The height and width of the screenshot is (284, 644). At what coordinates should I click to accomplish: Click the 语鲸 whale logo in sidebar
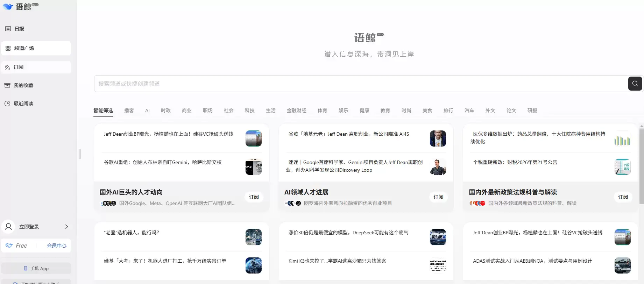pyautogui.click(x=20, y=6)
